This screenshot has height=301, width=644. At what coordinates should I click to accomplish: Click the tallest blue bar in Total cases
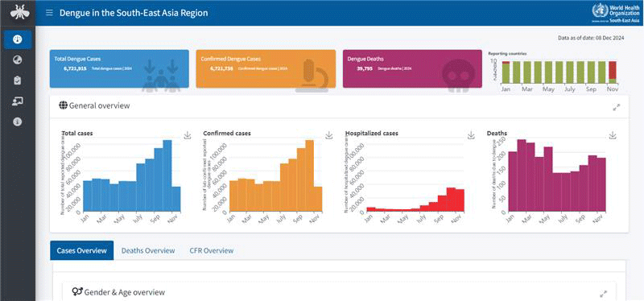(167, 175)
